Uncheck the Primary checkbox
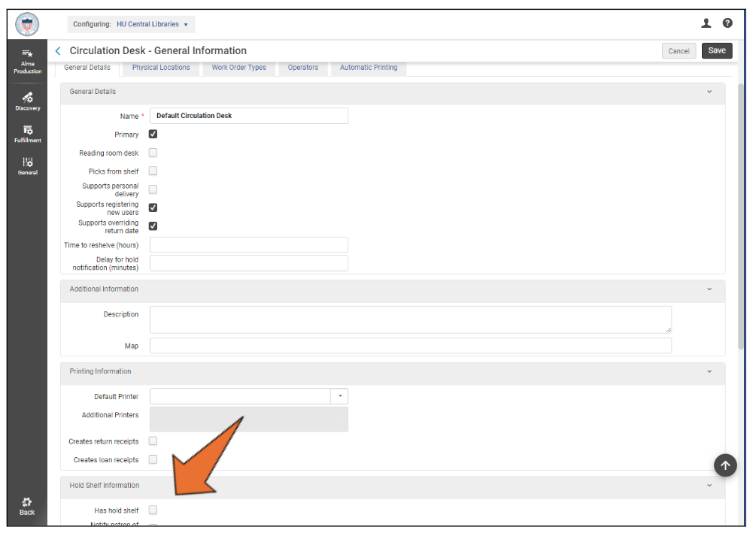The height and width of the screenshot is (536, 756). pos(153,135)
